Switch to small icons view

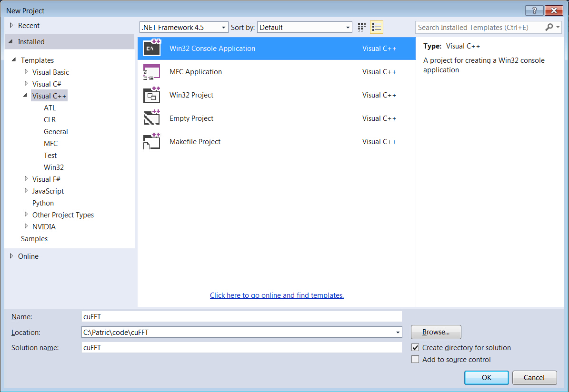pyautogui.click(x=362, y=27)
